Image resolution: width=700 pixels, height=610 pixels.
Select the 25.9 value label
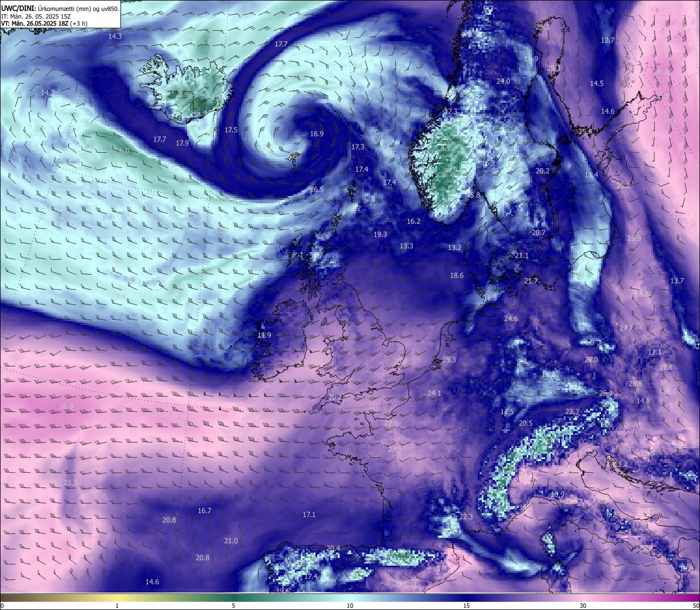(634, 238)
